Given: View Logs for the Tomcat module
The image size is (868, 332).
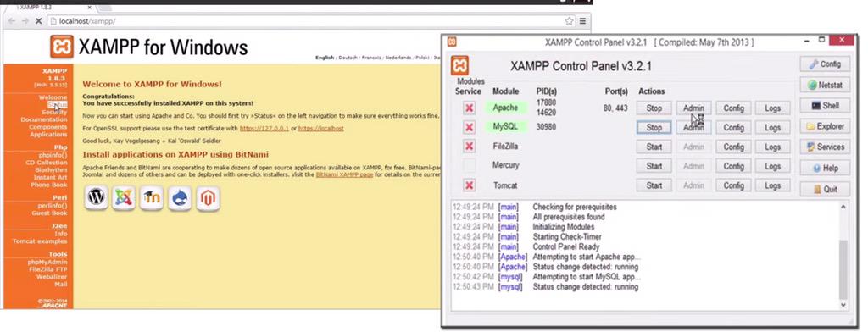Looking at the screenshot, I should 773,186.
